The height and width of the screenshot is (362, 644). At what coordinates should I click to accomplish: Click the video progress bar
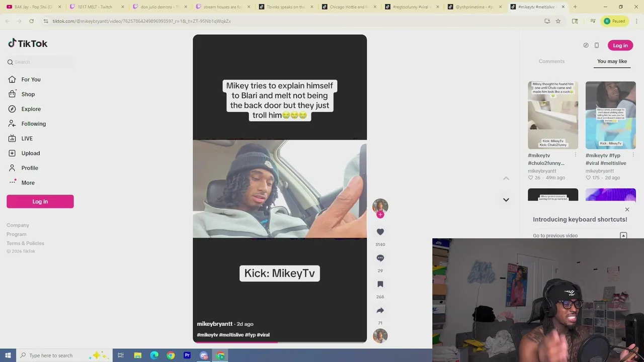280,342
